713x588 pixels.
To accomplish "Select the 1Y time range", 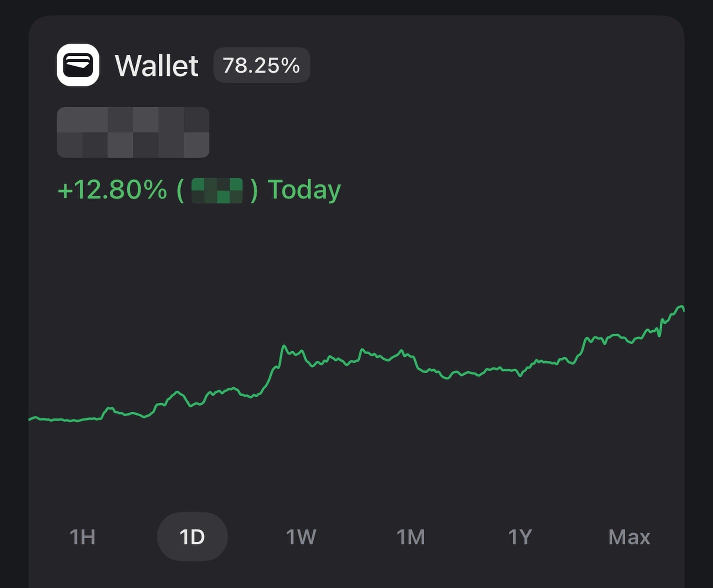I will click(x=520, y=537).
